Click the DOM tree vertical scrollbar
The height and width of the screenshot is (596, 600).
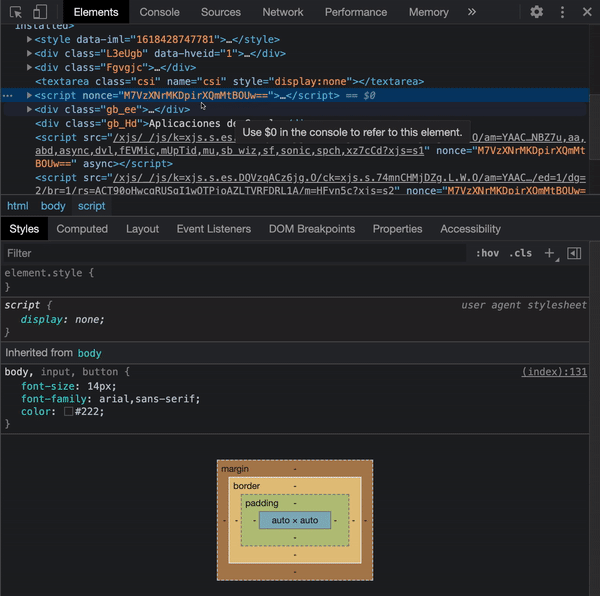[594, 126]
